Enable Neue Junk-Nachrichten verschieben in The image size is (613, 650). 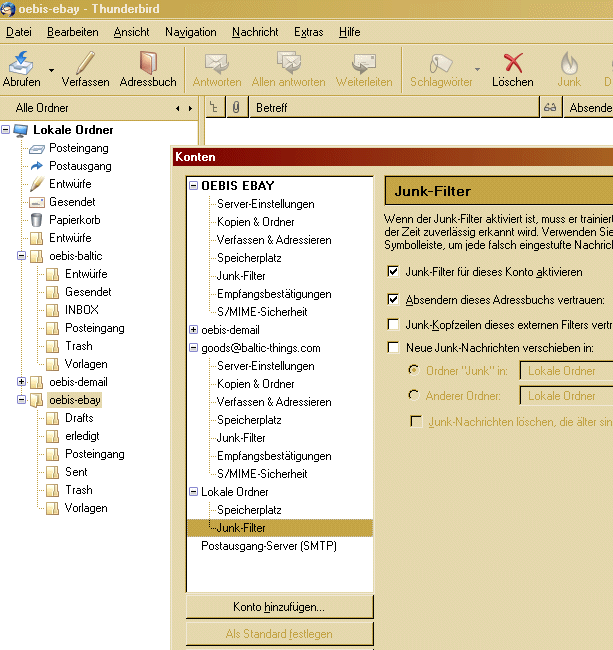pos(393,347)
